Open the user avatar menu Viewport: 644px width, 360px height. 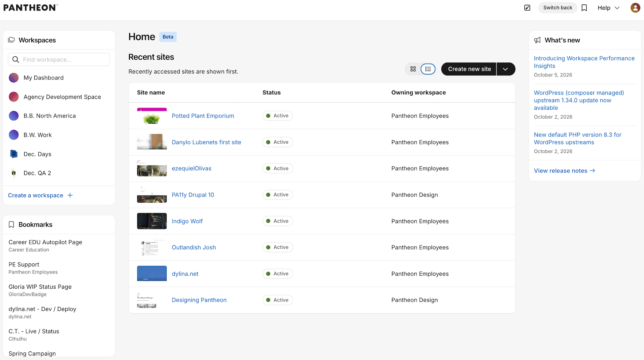(x=635, y=8)
